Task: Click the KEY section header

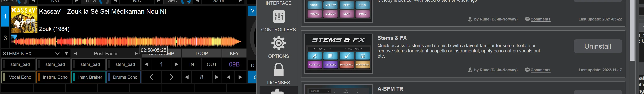Action: click(x=234, y=53)
